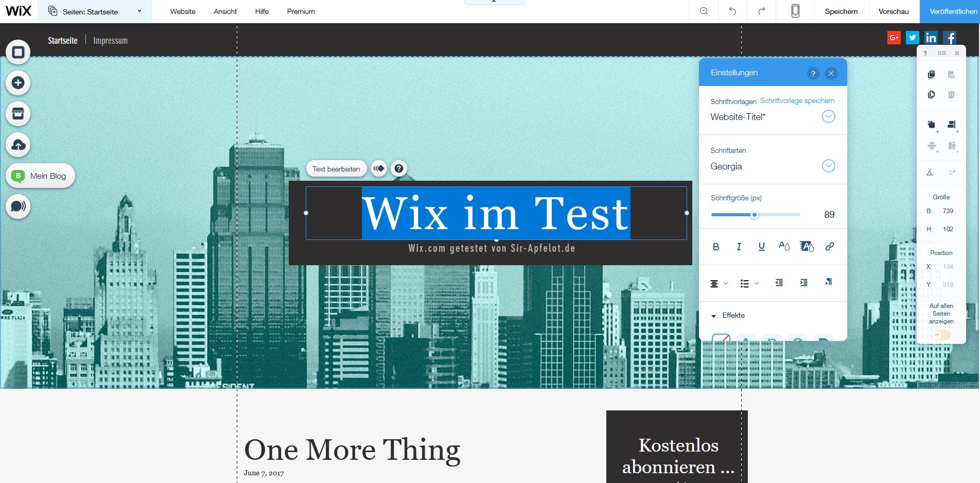Open the Uploads cloud icon
Viewport: 980px width, 483px height.
tap(18, 145)
